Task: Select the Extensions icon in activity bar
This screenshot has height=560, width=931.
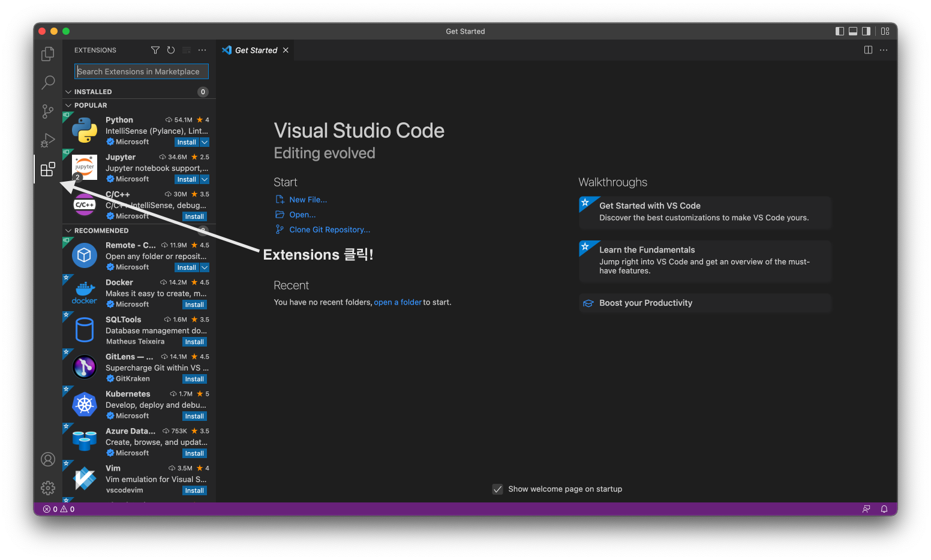Action: point(48,170)
